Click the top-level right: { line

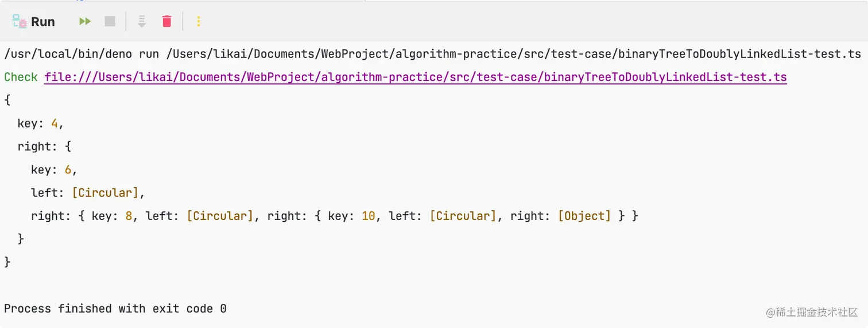pyautogui.click(x=44, y=146)
